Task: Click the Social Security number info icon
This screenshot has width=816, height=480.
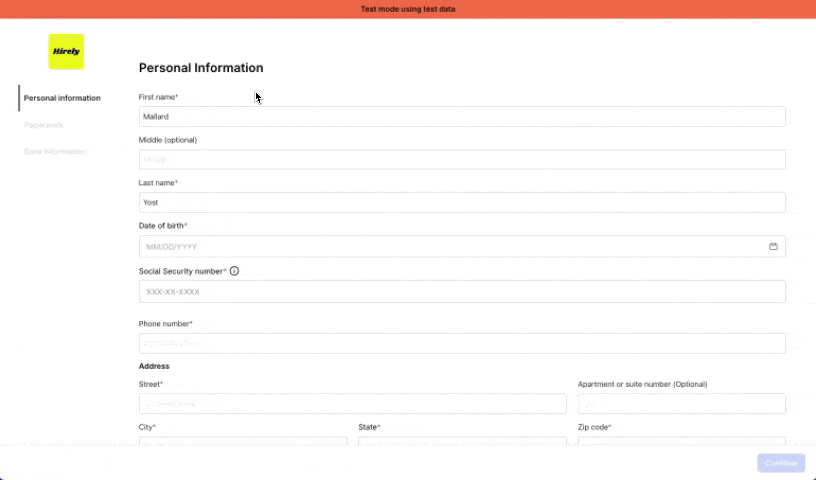Action: coord(234,271)
